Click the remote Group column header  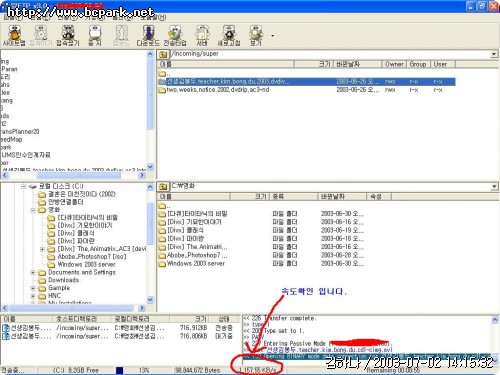[418, 64]
